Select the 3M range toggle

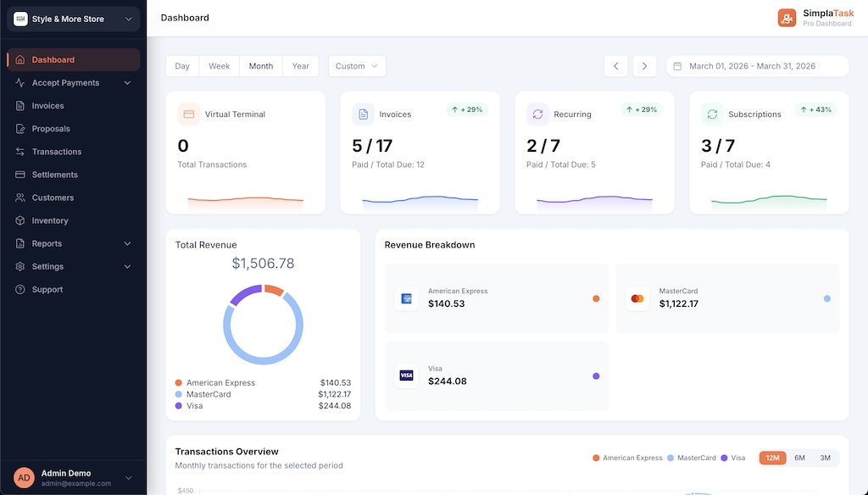point(825,458)
